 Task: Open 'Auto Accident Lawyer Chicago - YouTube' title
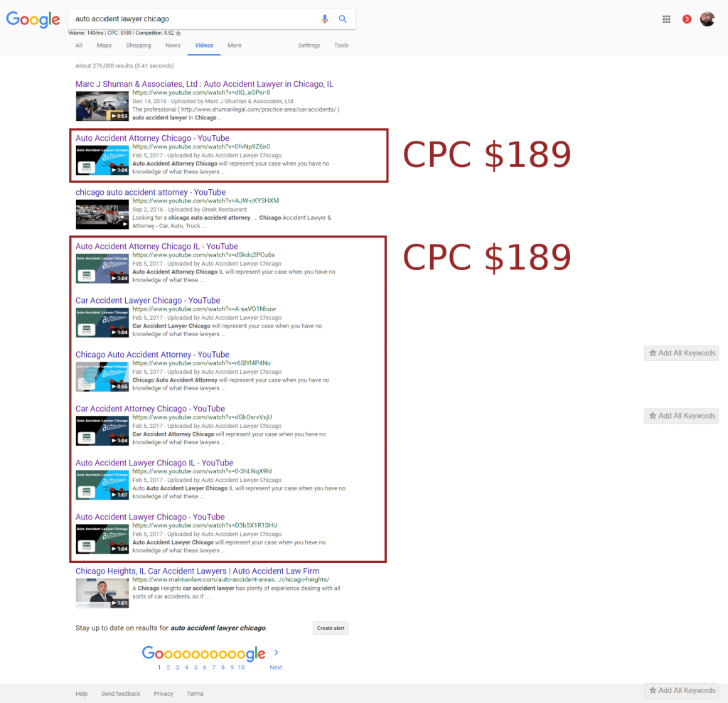[150, 517]
